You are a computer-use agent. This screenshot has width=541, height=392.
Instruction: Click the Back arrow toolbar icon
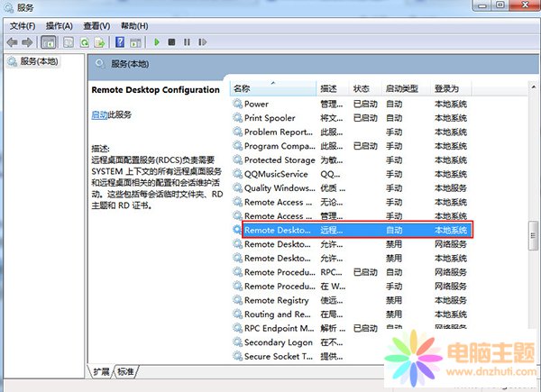[x=12, y=42]
